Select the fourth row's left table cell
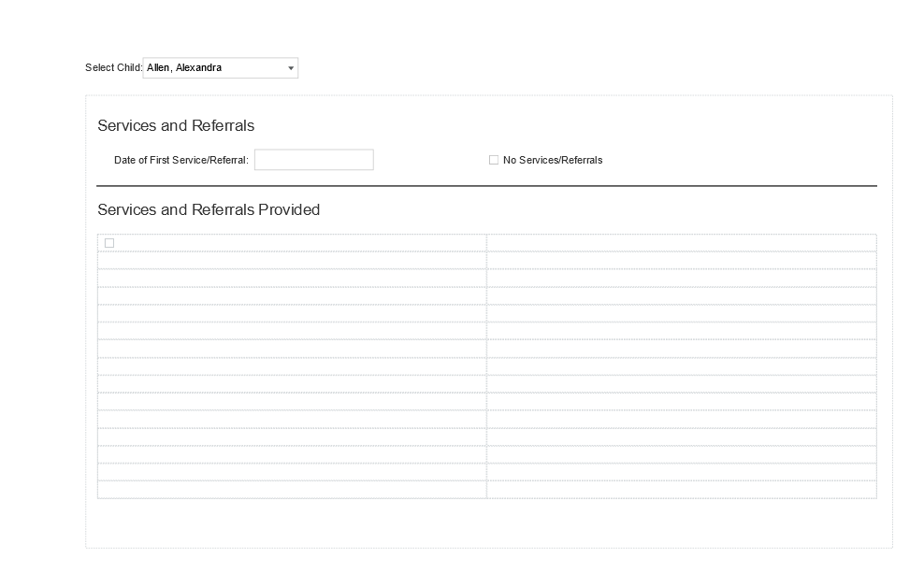 [292, 296]
